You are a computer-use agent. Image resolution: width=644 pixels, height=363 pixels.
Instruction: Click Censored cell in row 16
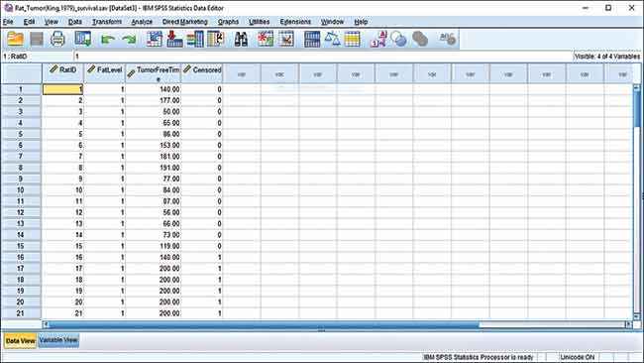point(202,257)
